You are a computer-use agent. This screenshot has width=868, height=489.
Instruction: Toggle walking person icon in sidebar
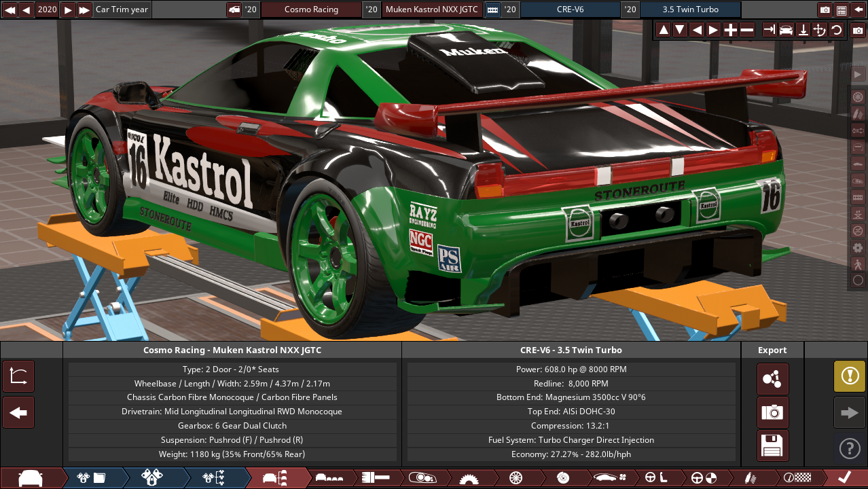tap(858, 264)
